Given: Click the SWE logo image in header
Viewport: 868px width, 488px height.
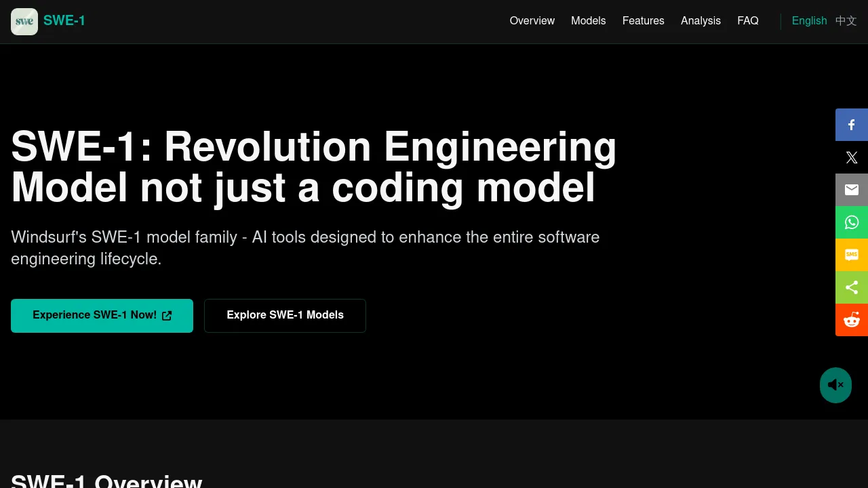Looking at the screenshot, I should tap(24, 22).
